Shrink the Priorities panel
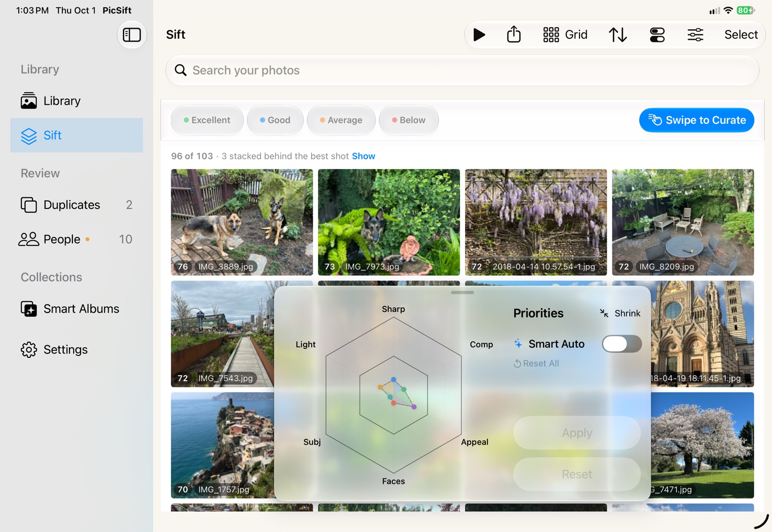 [620, 314]
